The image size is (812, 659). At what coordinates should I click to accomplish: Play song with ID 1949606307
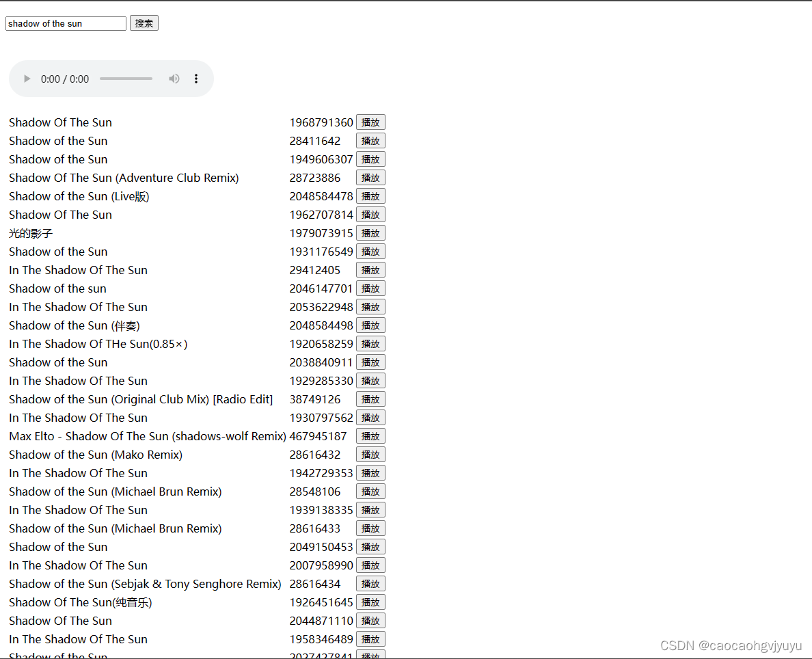point(370,159)
